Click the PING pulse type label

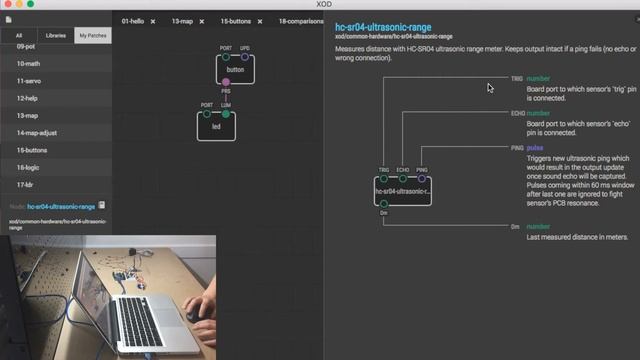click(x=535, y=148)
